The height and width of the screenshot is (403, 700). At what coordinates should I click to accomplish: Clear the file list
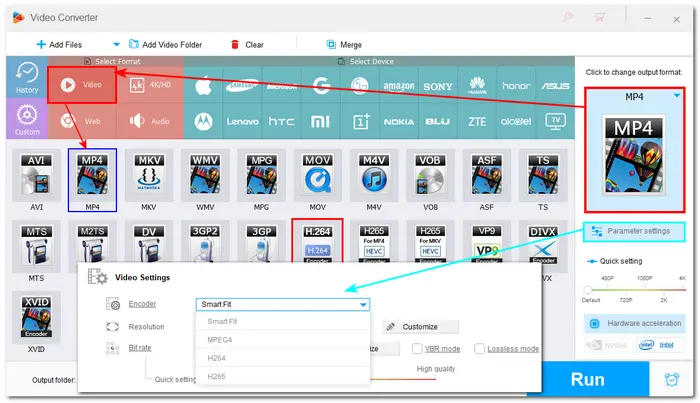coord(247,45)
